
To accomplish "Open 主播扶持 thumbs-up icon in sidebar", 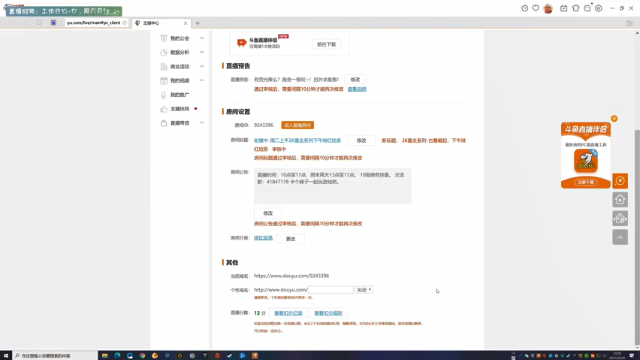I will coord(164,109).
